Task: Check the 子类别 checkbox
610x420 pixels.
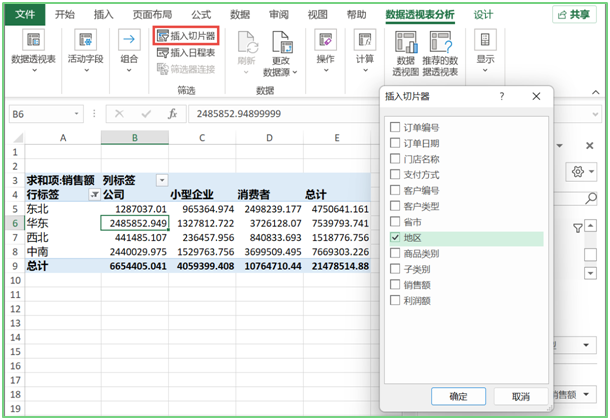Action: [x=395, y=269]
